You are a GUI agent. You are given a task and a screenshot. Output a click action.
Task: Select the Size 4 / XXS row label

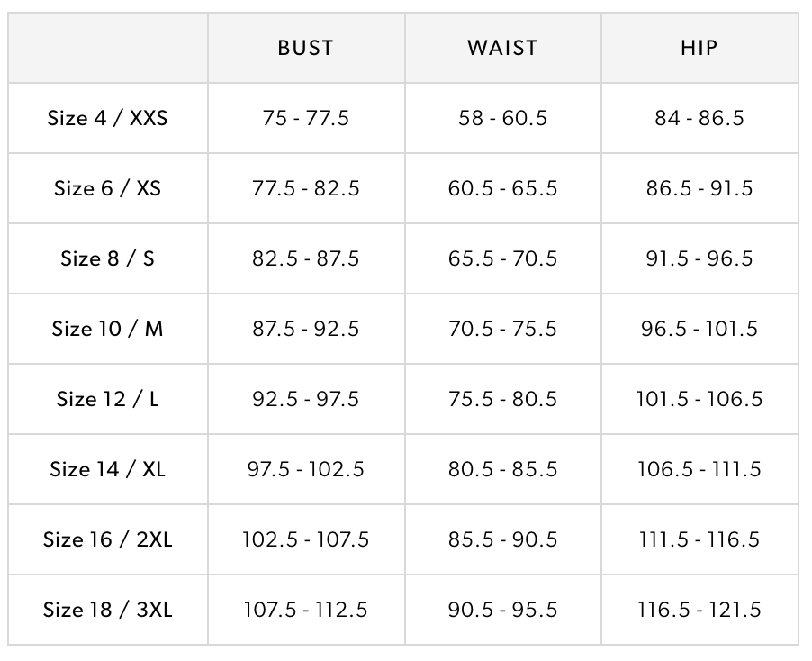(x=108, y=118)
